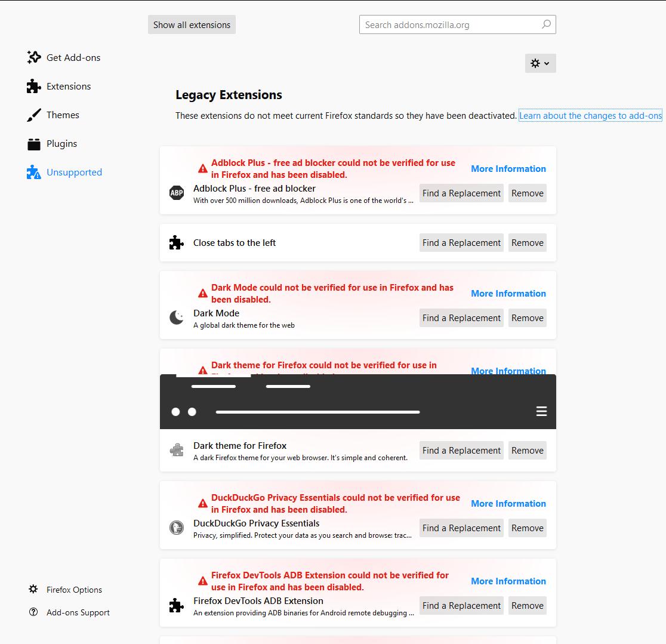Select Extensions in the left sidebar

point(69,86)
